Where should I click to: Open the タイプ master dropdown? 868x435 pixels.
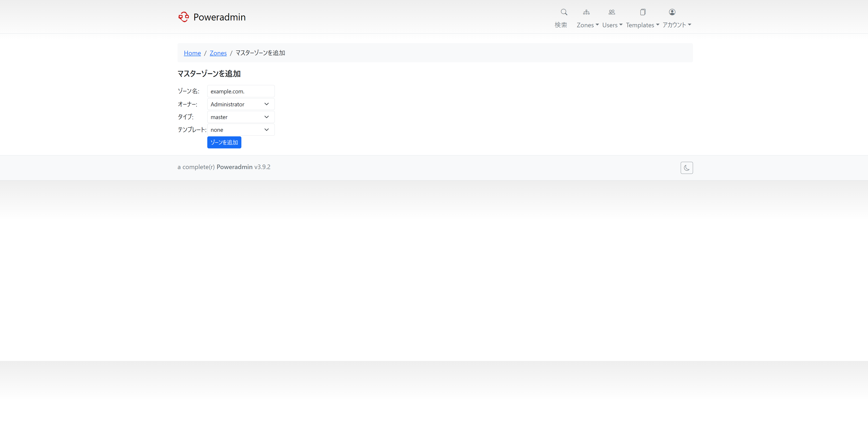[241, 117]
